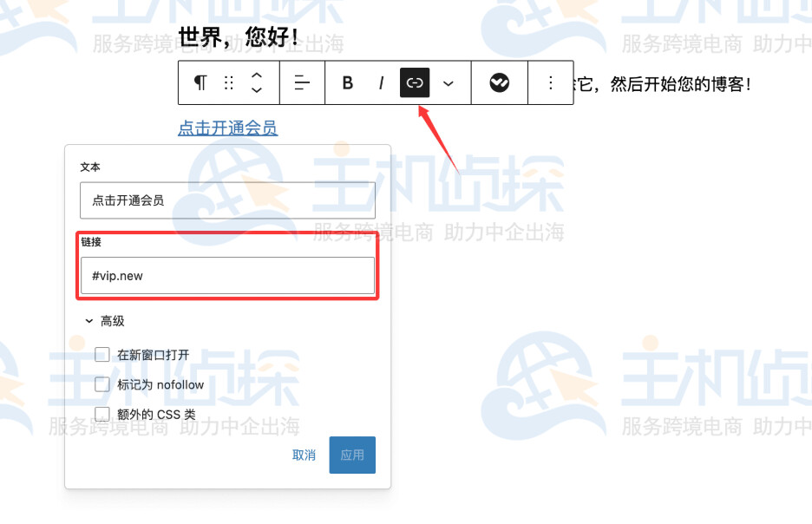Click the circular plugin icon in the block toolbar
Image resolution: width=812 pixels, height=524 pixels.
click(x=499, y=82)
